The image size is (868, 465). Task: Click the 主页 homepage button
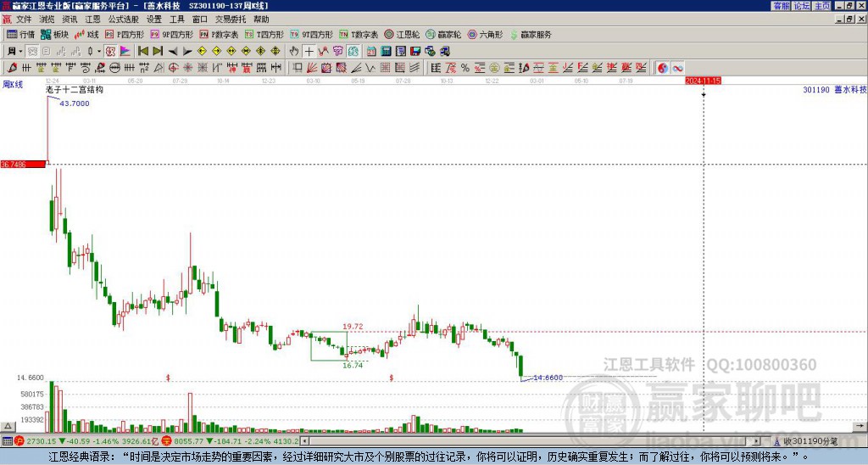(x=822, y=6)
